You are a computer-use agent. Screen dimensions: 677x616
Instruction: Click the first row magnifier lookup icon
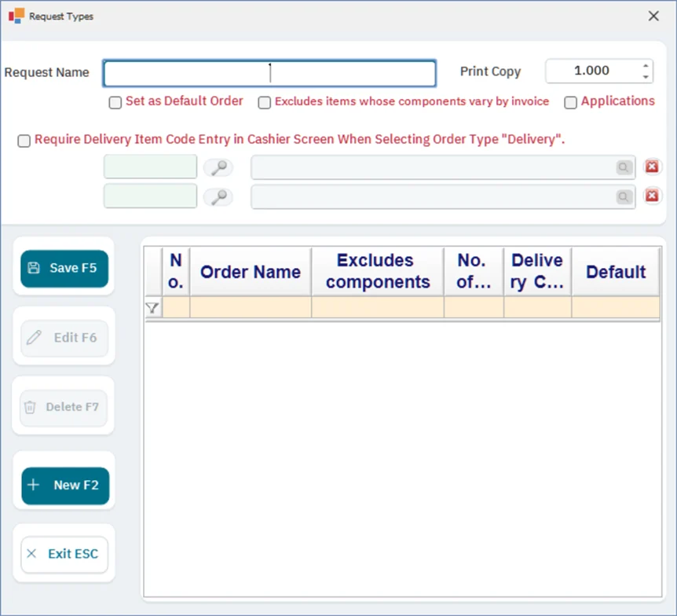[x=218, y=167]
